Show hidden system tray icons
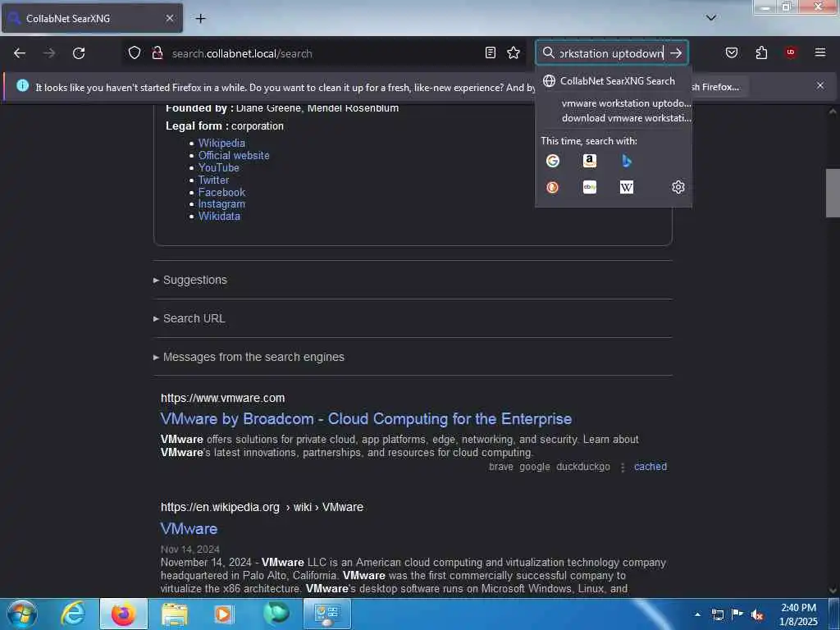 point(697,614)
